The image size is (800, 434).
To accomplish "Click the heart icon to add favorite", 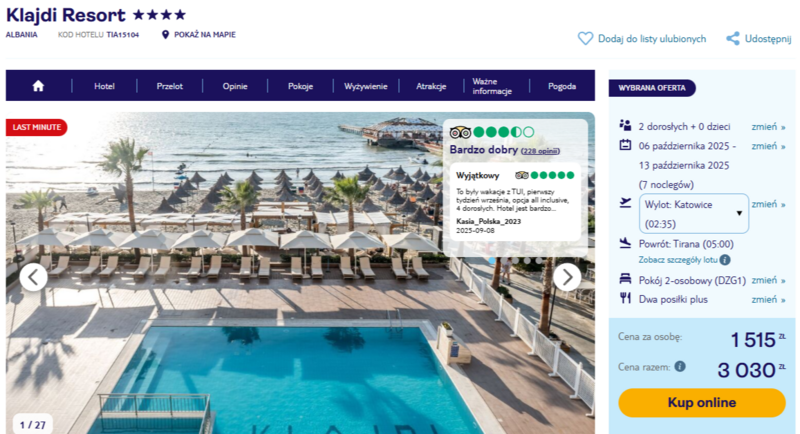I will pyautogui.click(x=585, y=38).
